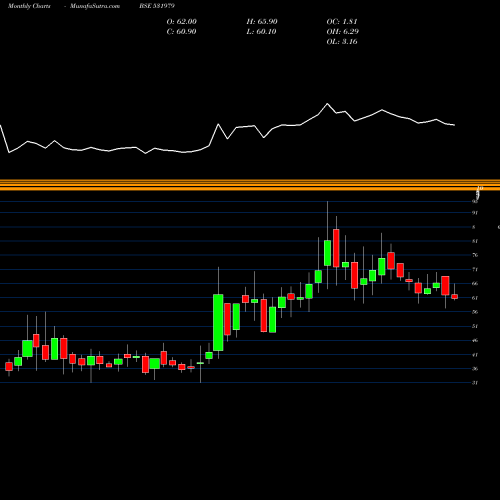Click the 61 price axis label

pos(475,298)
